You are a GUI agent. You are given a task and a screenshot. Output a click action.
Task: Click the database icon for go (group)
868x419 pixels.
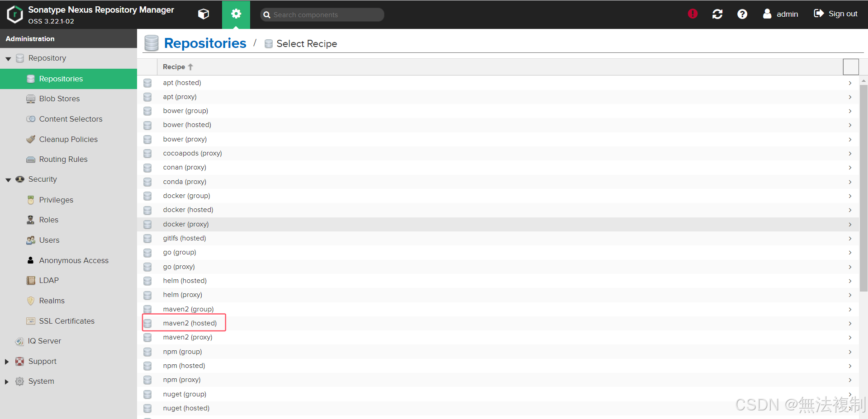click(147, 253)
